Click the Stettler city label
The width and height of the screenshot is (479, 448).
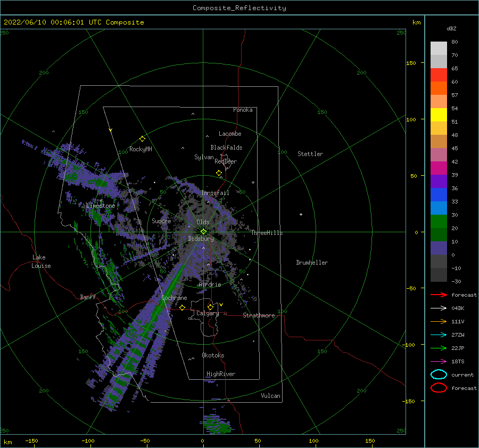(x=310, y=154)
